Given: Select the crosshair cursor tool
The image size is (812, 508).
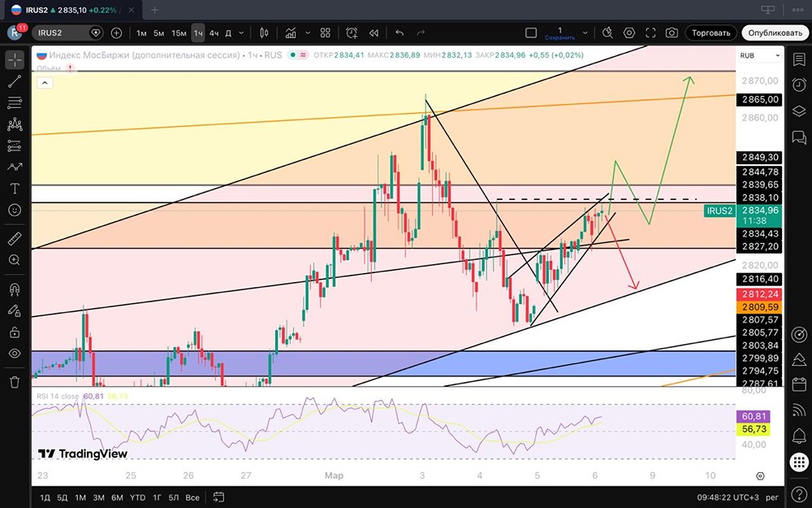Looking at the screenshot, I should [15, 59].
